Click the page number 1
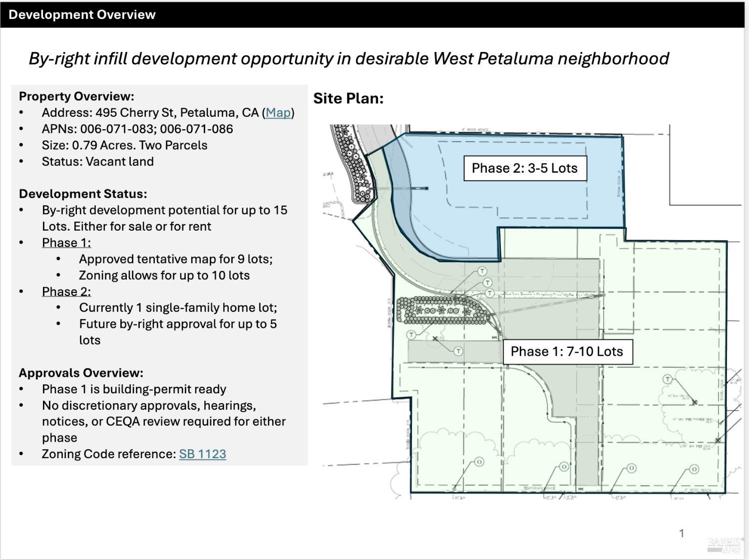749x560 pixels. point(682,534)
